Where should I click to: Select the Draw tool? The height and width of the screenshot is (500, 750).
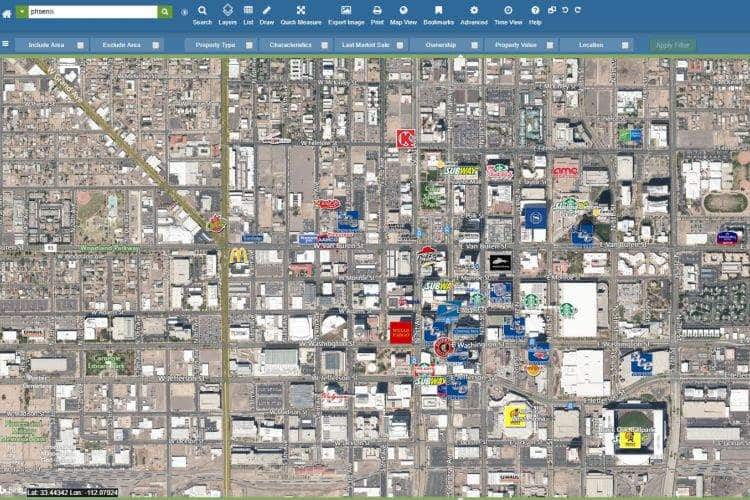click(266, 15)
